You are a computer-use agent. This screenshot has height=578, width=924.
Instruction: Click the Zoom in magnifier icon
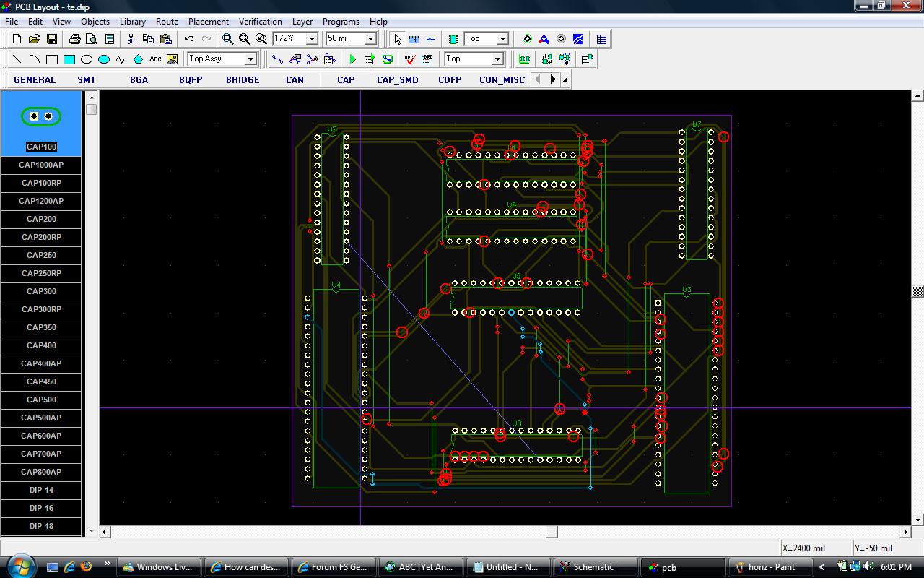pos(227,39)
